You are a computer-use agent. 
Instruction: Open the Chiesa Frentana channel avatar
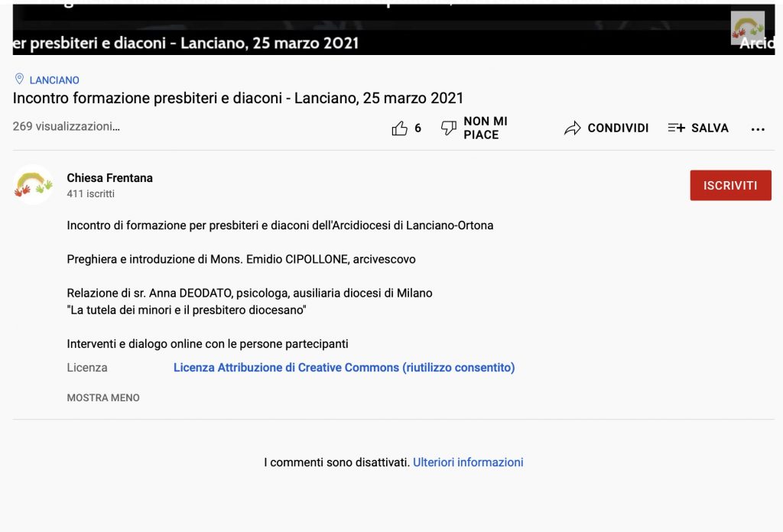tap(33, 185)
